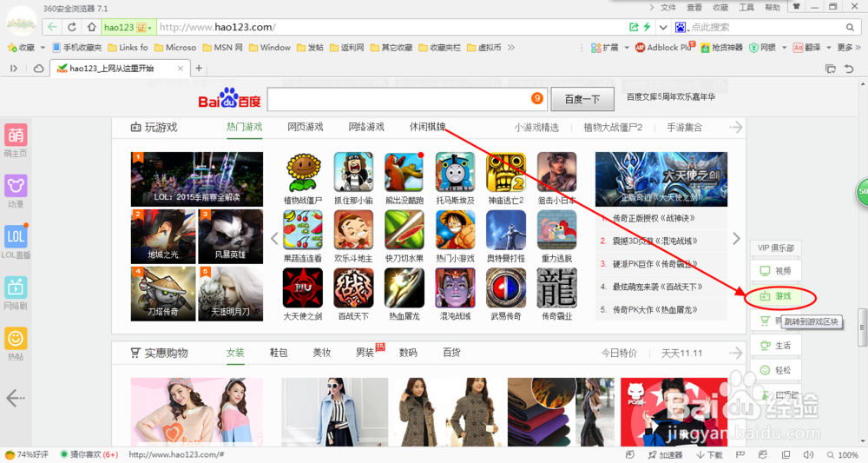The height and width of the screenshot is (463, 868).
Task: Open the 网银 dropdown arrow
Action: pyautogui.click(x=785, y=48)
